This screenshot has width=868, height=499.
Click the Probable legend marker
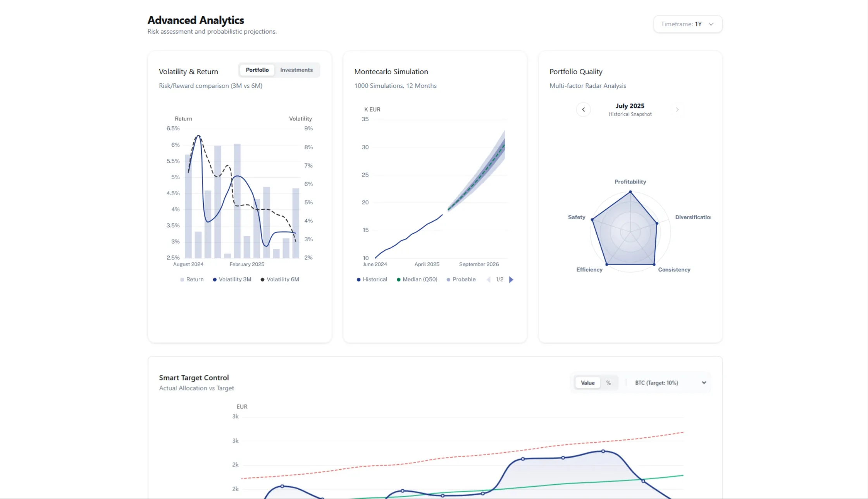(448, 279)
